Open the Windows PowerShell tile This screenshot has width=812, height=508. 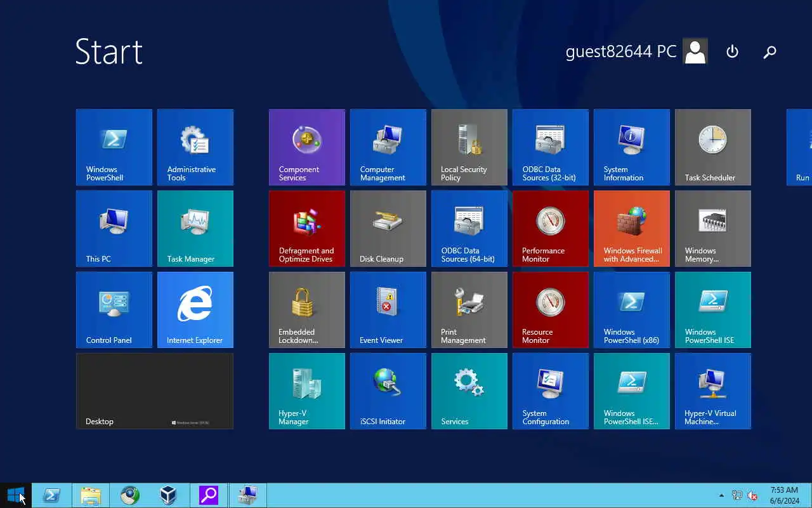click(x=114, y=147)
